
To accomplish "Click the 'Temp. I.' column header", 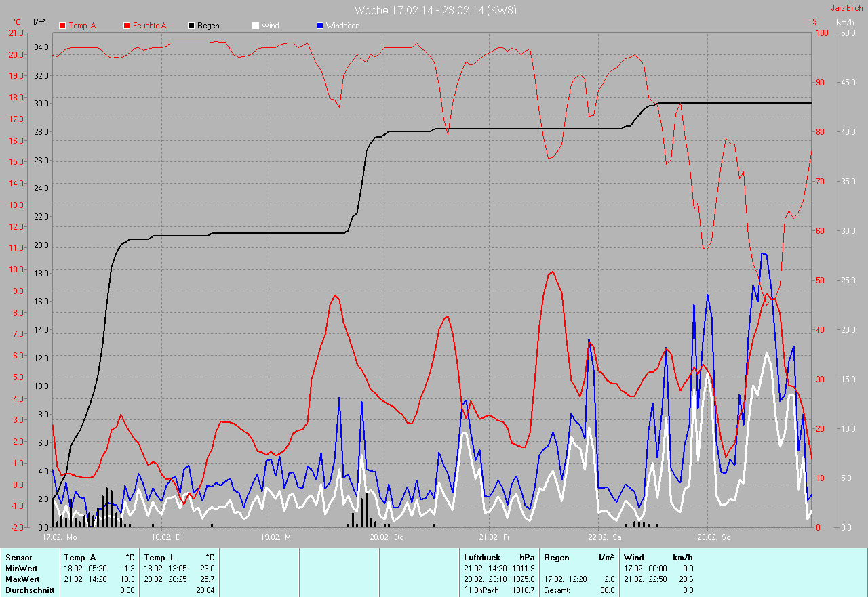I will pos(160,558).
